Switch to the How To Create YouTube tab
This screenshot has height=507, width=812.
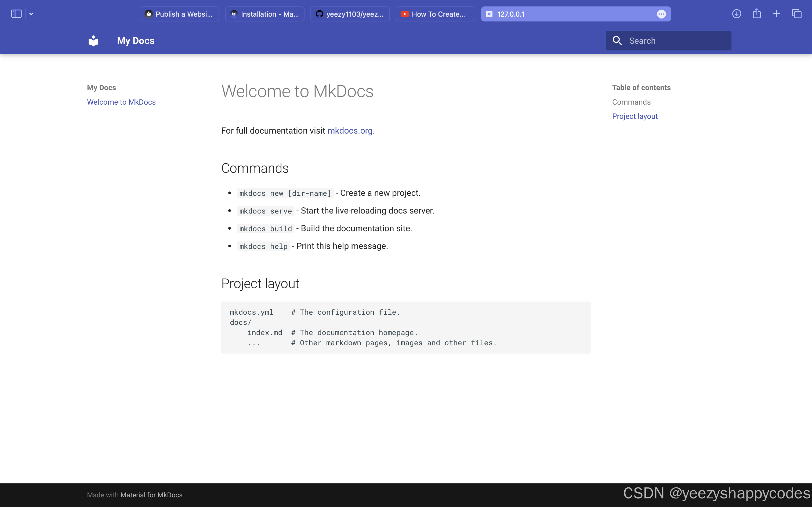[435, 14]
